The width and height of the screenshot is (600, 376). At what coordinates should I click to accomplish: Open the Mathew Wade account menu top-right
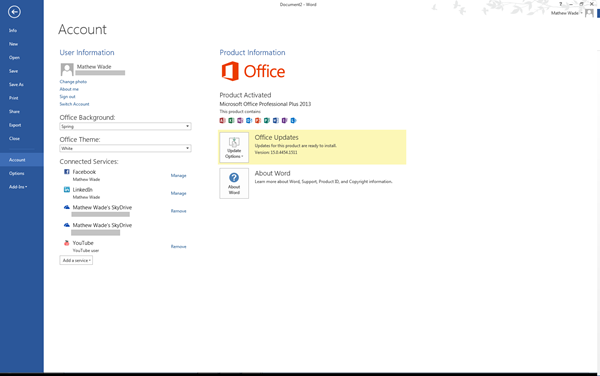567,13
